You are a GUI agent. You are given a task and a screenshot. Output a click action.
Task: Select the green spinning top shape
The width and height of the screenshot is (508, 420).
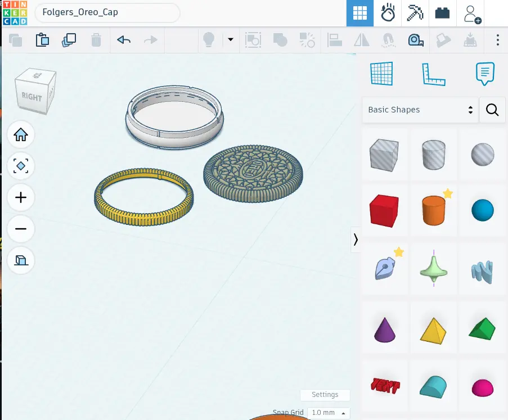434,268
